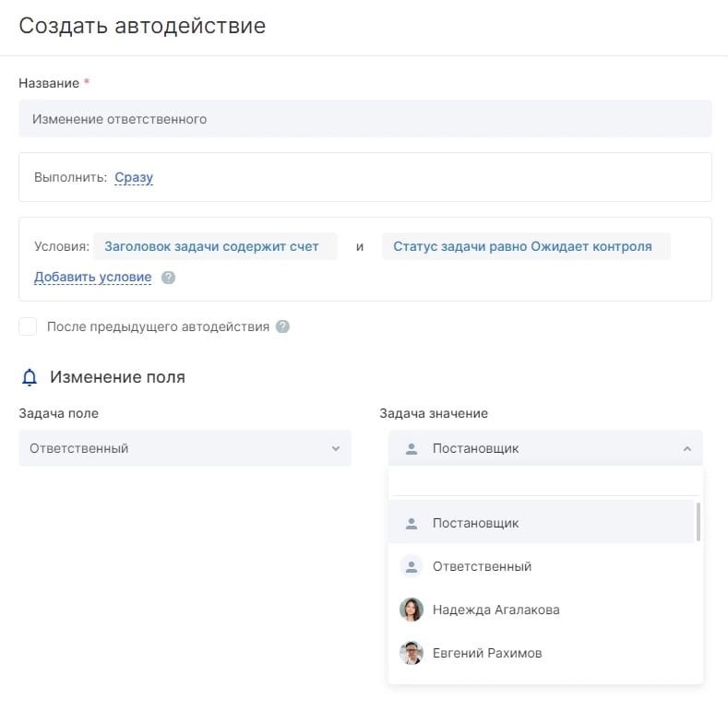This screenshot has width=728, height=723.
Task: Click the help icon beside Add condition
Action: 168,277
